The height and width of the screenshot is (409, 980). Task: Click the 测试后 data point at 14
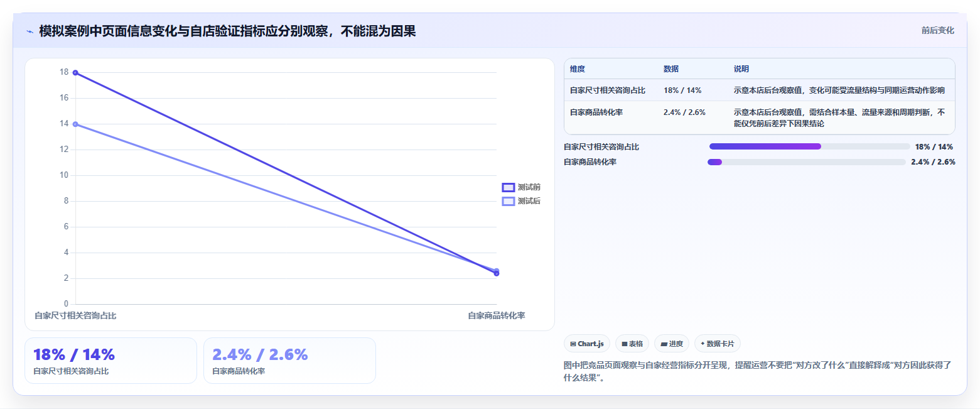point(75,124)
